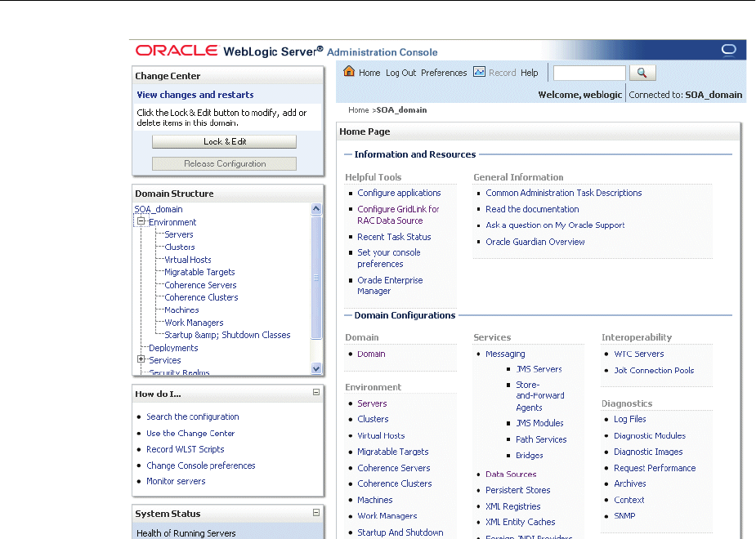
Task: Open Common Administration Task Descriptions link
Action: pos(563,193)
